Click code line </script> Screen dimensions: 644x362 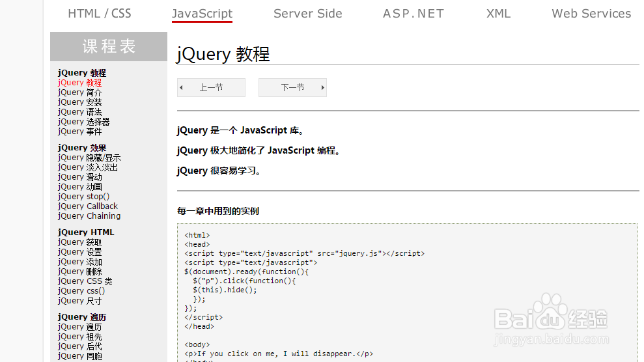pos(204,317)
